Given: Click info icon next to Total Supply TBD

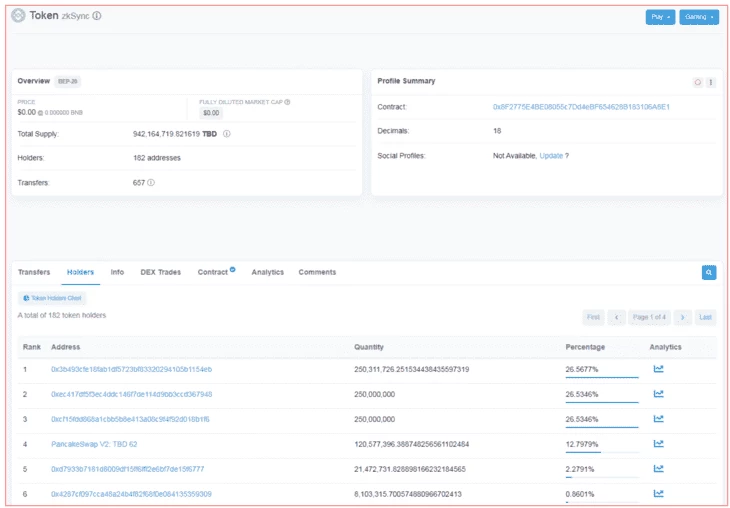Looking at the screenshot, I should coord(226,134).
